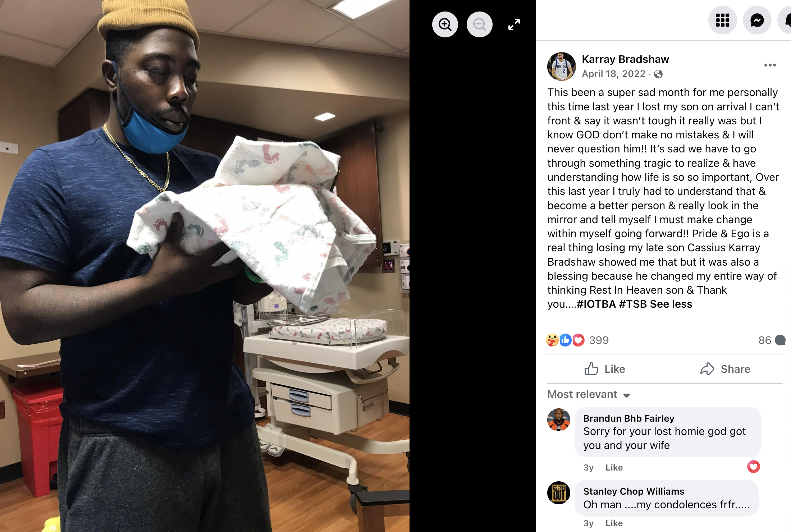
Task: Like the post
Action: pos(605,369)
